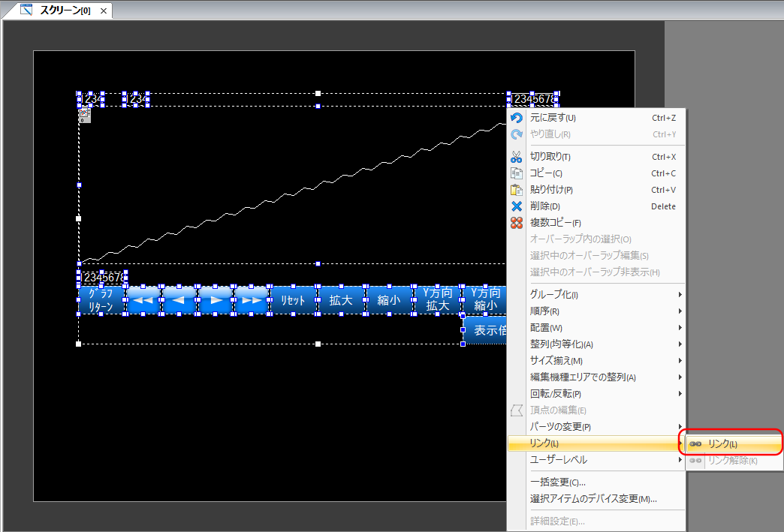Click the 拡大 zoom-in graph button
The width and height of the screenshot is (784, 532).
click(341, 300)
